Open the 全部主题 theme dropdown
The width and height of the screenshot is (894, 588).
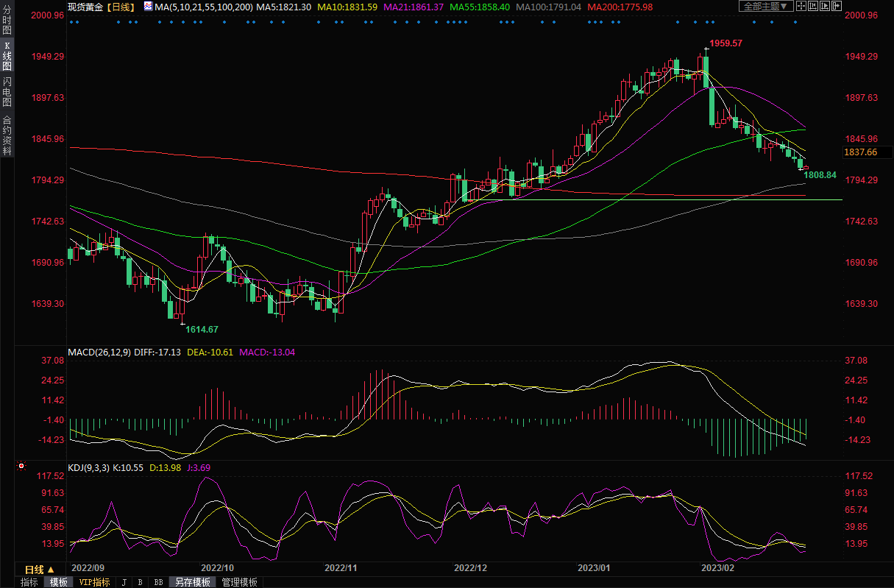tap(766, 7)
